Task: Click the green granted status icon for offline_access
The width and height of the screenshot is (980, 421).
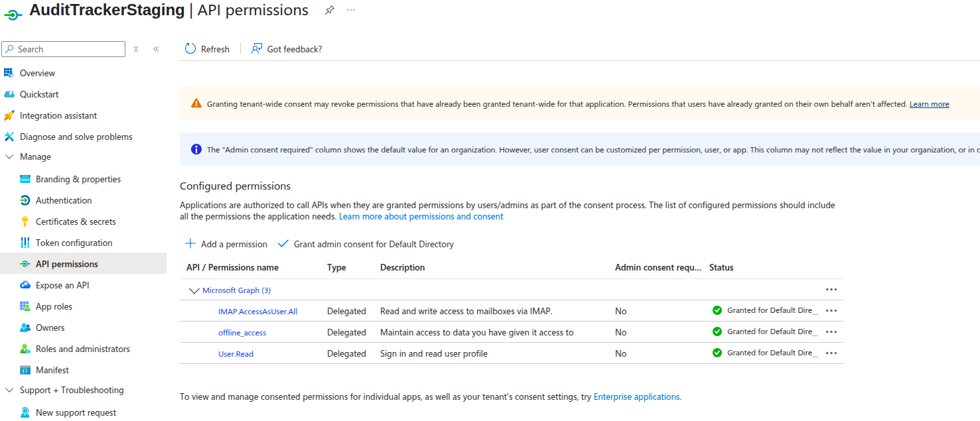Action: tap(717, 331)
